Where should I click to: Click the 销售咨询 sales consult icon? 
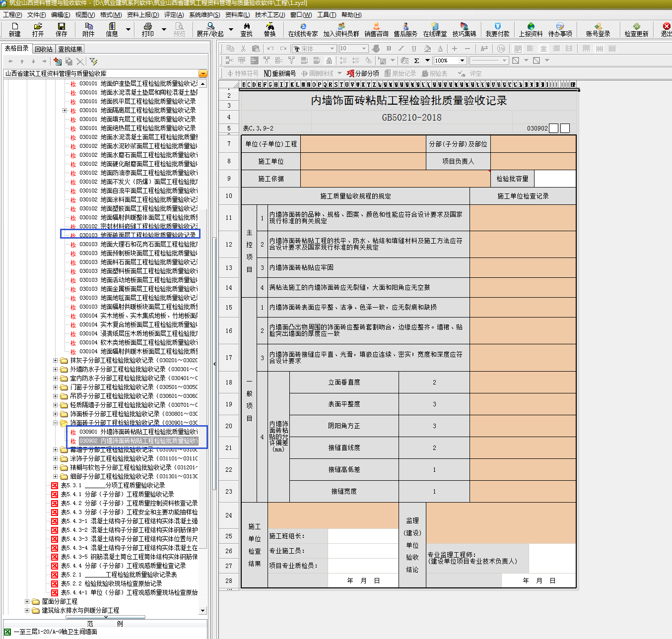(376, 29)
